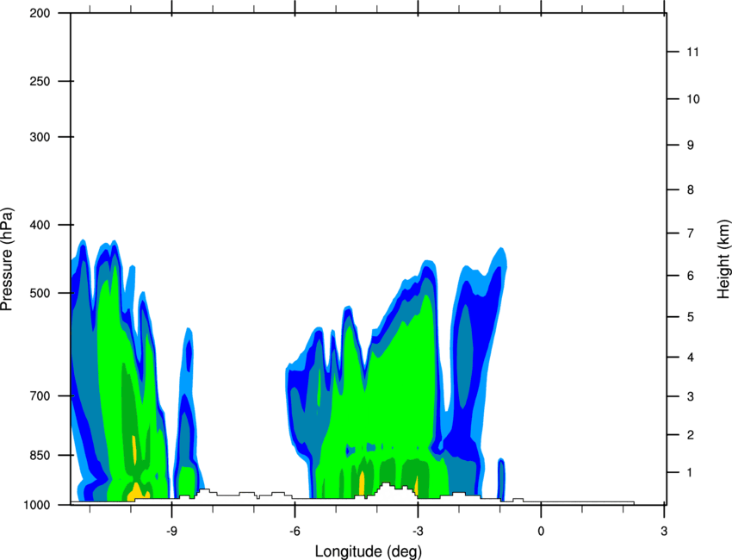
Task: Select the 250 pressure tick label
Action: pyautogui.click(x=40, y=81)
